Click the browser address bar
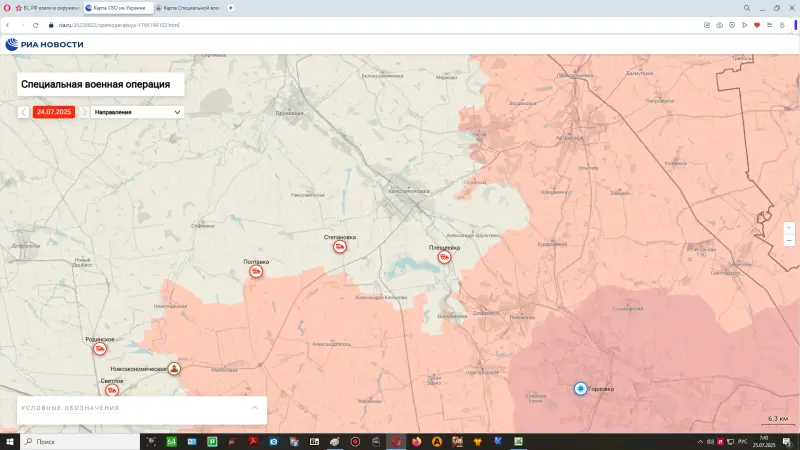800x450 pixels. 300,24
